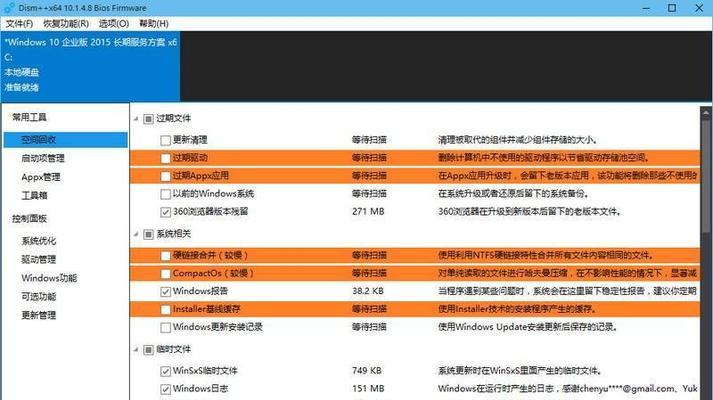
Task: Open the 文件(F) menu
Action: point(19,24)
